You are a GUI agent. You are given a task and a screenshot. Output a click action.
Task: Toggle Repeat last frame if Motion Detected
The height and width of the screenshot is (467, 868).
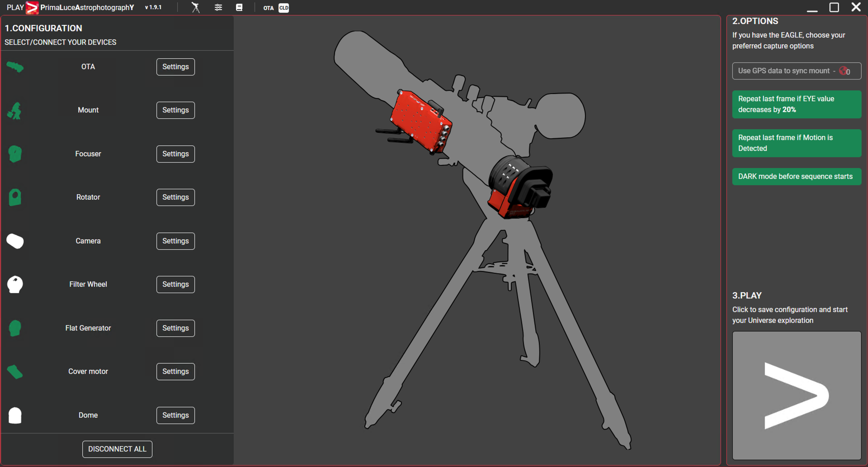(796, 143)
